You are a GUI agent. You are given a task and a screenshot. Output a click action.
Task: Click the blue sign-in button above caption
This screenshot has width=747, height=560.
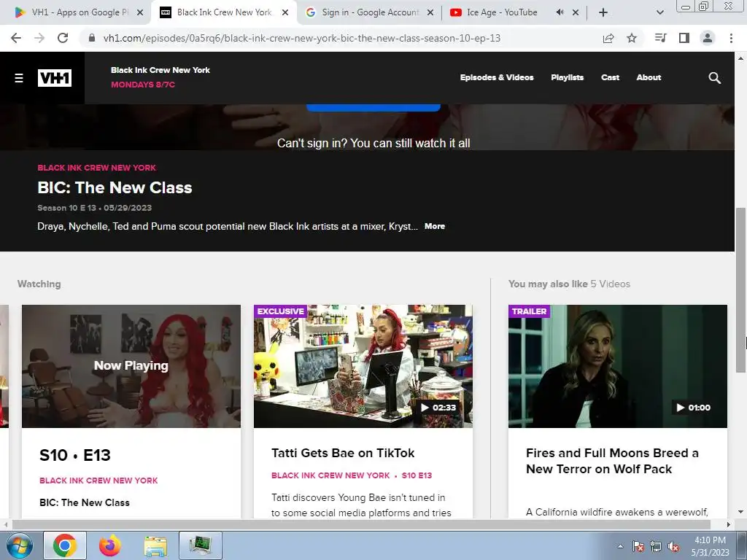coord(373,107)
